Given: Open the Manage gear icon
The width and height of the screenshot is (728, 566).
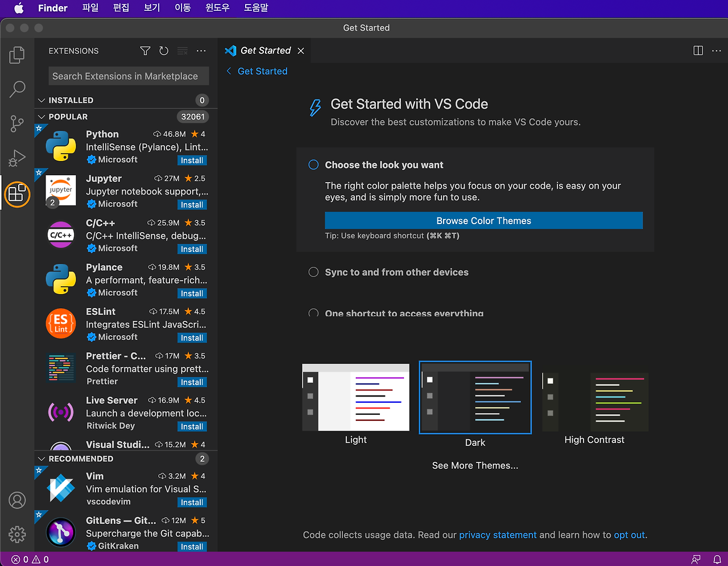Looking at the screenshot, I should coord(17,534).
